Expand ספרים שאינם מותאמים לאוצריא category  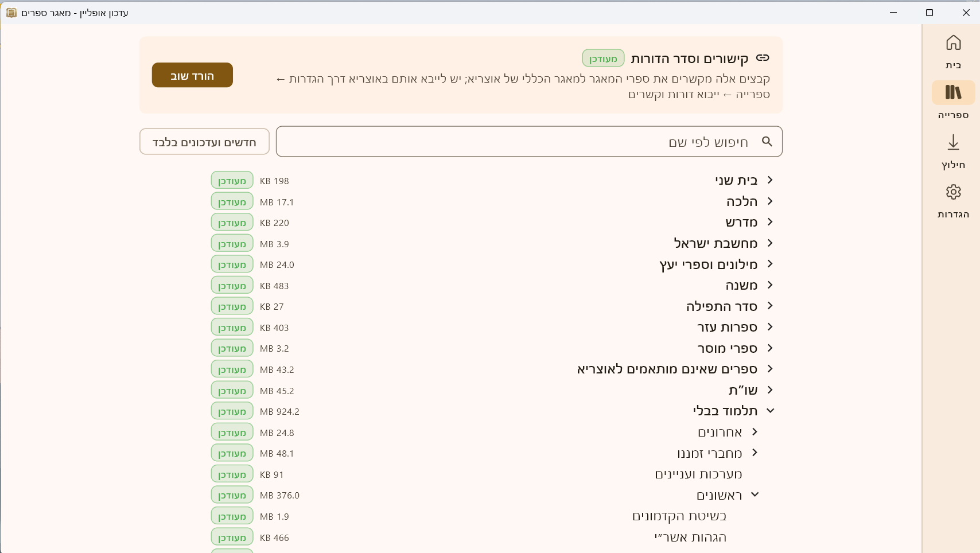770,369
